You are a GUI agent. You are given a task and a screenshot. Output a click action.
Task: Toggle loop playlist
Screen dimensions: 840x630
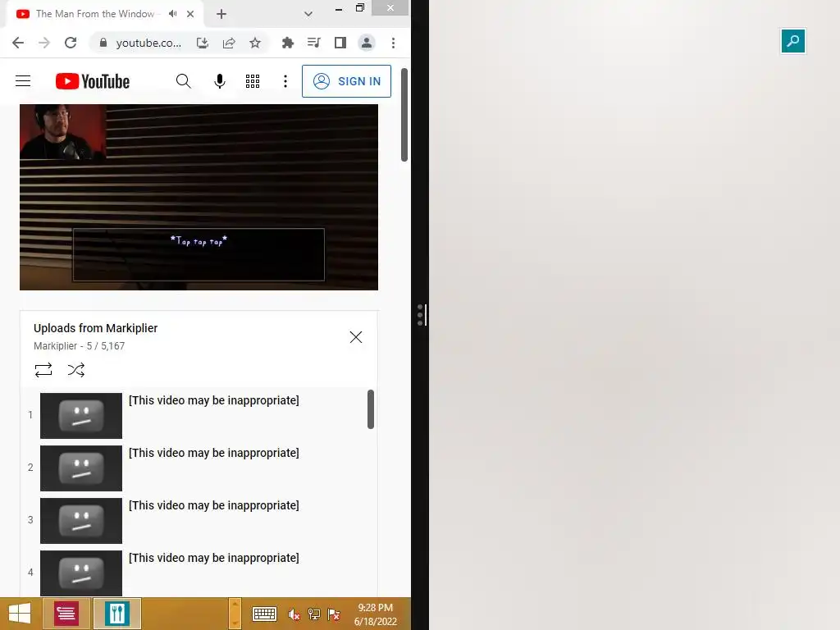[43, 370]
